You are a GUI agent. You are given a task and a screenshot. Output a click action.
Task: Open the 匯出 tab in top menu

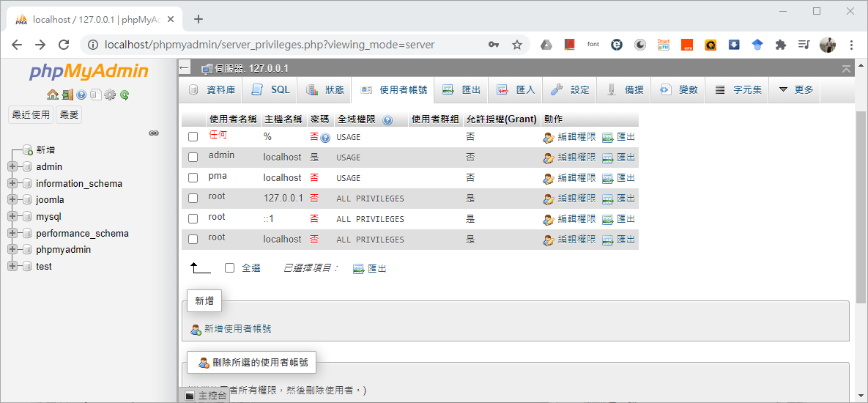pos(461,89)
